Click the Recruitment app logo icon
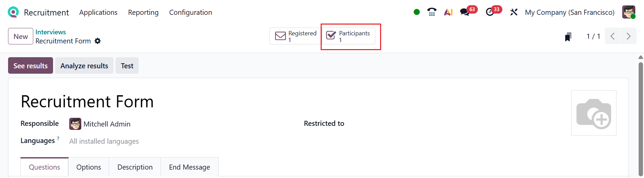This screenshot has height=178, width=644. click(13, 12)
